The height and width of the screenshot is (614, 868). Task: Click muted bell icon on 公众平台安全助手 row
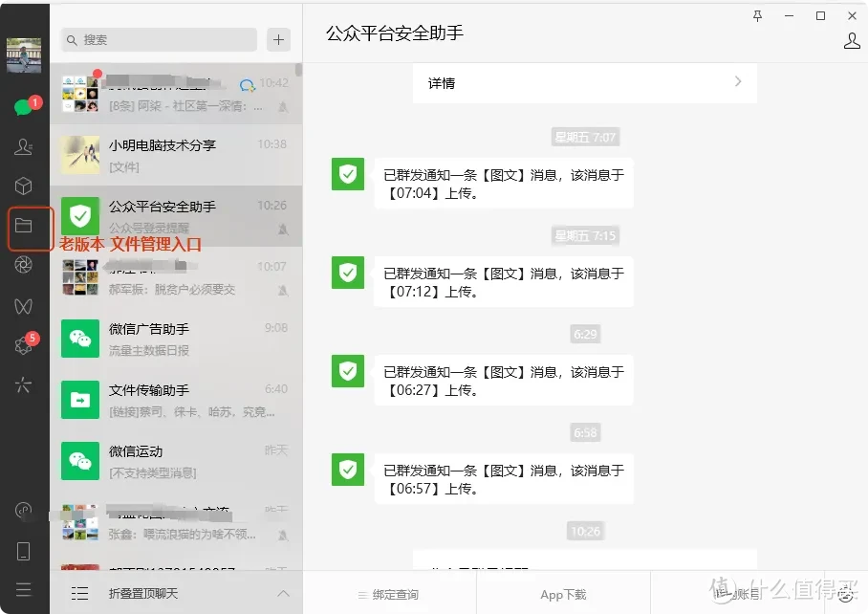283,230
